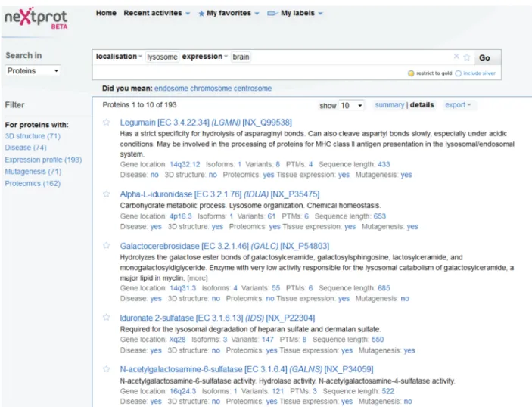Click the My labels tag icon
This screenshot has width=532, height=407.
pyautogui.click(x=272, y=13)
